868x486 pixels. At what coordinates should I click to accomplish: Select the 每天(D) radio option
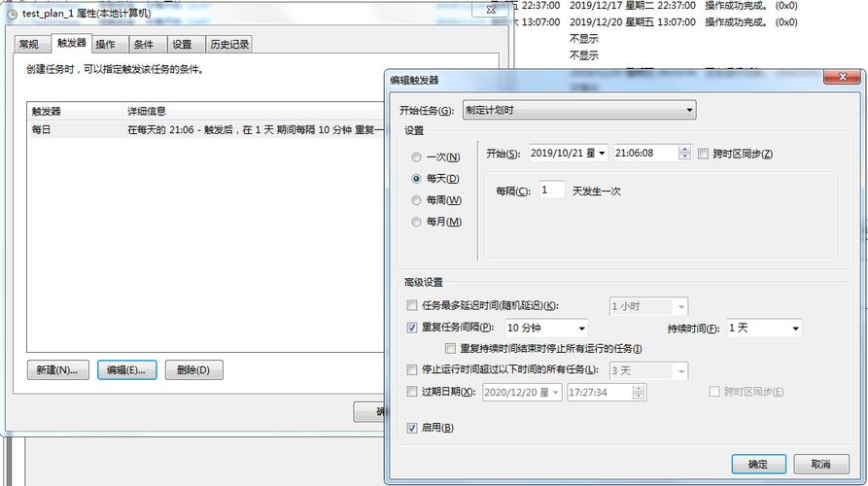416,179
